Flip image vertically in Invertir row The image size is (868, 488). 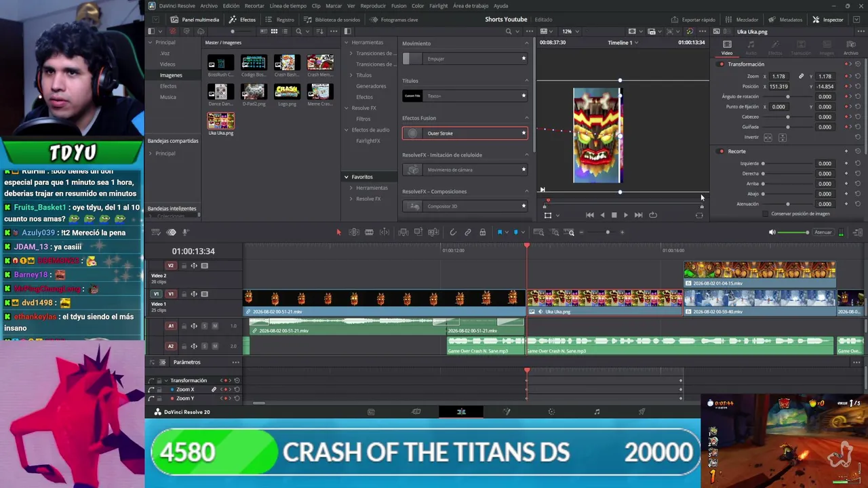tap(782, 138)
